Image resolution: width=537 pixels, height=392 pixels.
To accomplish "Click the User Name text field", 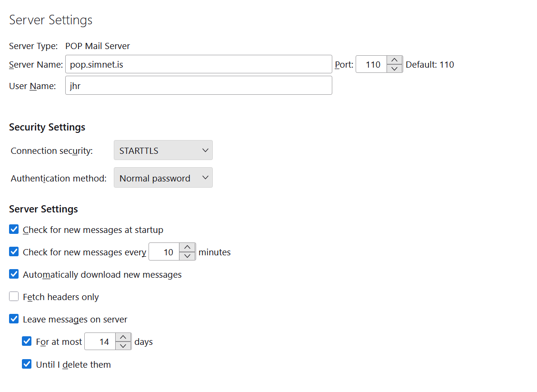I will (x=198, y=86).
